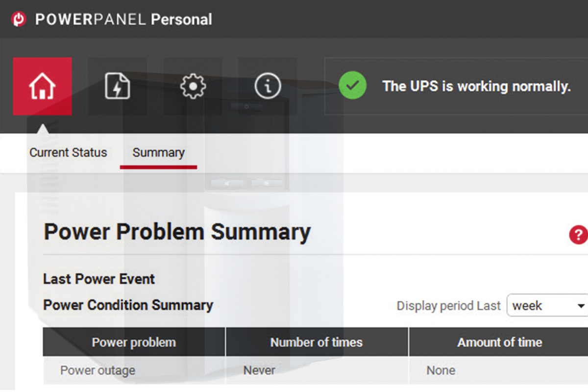Screen dimensions: 588x392
Task: Click the PowerPanel power logo
Action: click(x=18, y=19)
